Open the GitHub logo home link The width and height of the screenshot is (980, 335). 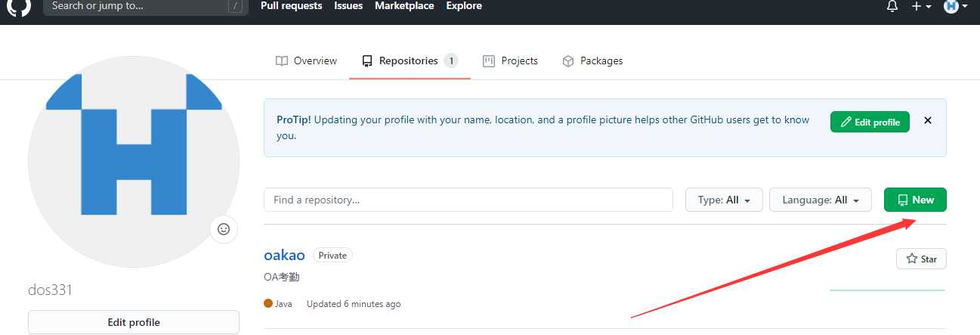point(19,6)
